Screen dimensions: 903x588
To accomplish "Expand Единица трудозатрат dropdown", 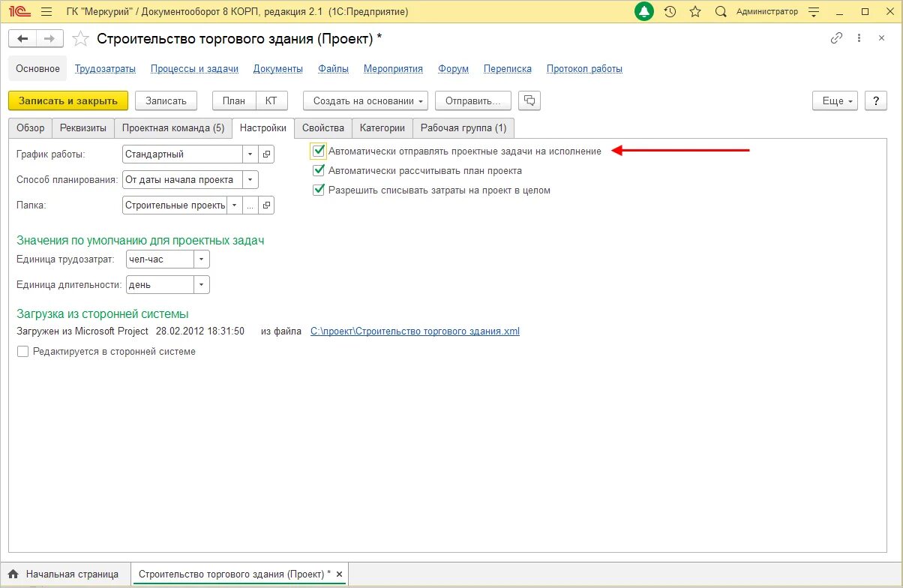I will pyautogui.click(x=201, y=259).
